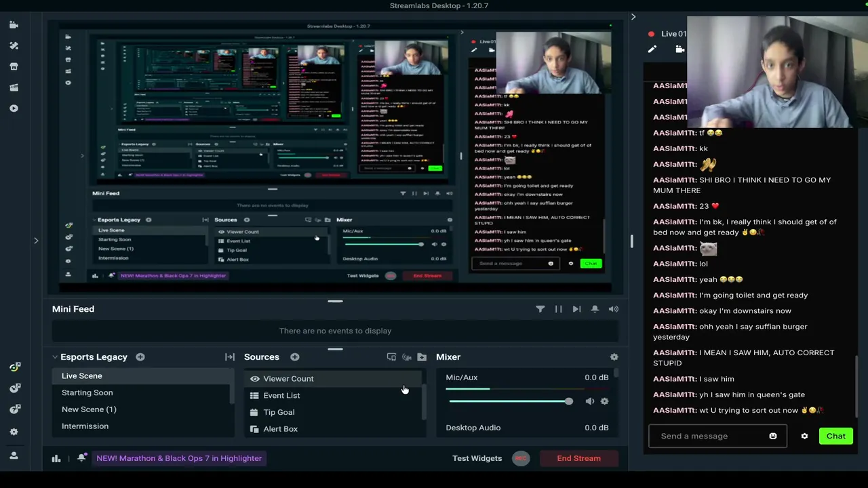The height and width of the screenshot is (488, 868).
Task: Click the Mic/Aux volume slider handle
Action: [568, 401]
